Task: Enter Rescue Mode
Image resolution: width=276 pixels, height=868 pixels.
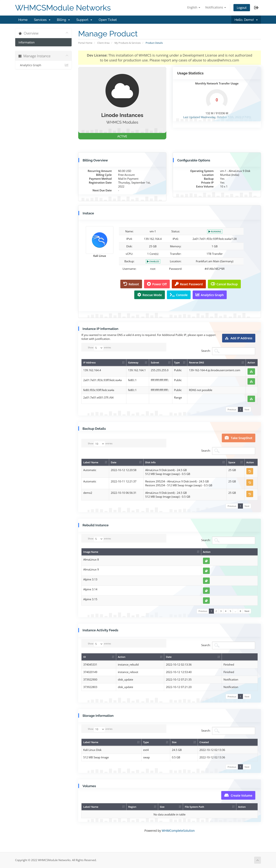Action: click(149, 295)
